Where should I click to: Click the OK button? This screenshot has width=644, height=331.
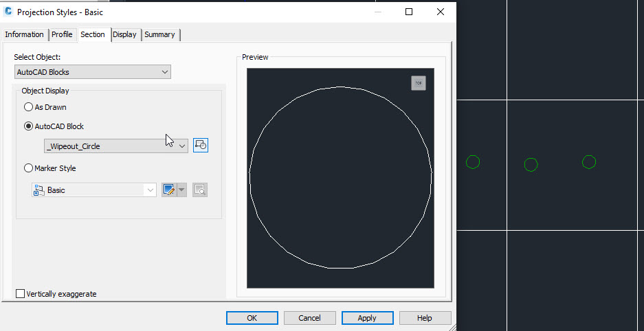[252, 318]
